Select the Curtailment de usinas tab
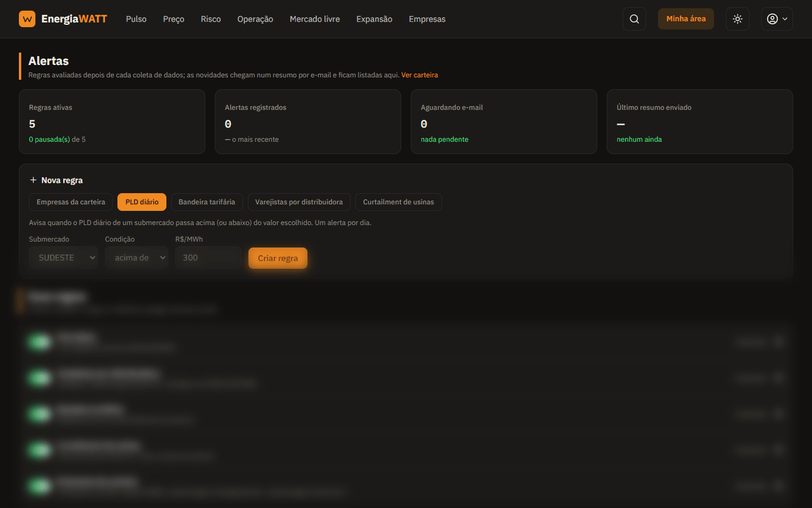Image resolution: width=812 pixels, height=508 pixels. 398,202
